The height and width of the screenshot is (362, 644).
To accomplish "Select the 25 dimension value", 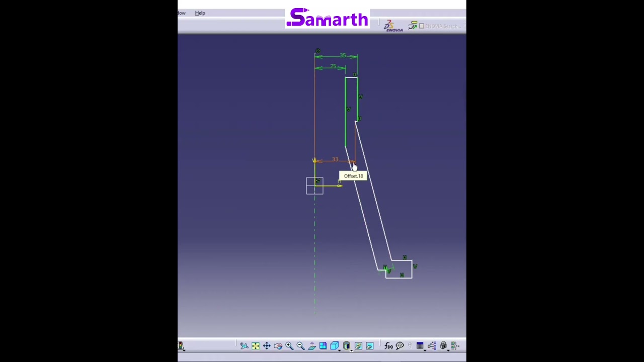I will [x=334, y=66].
